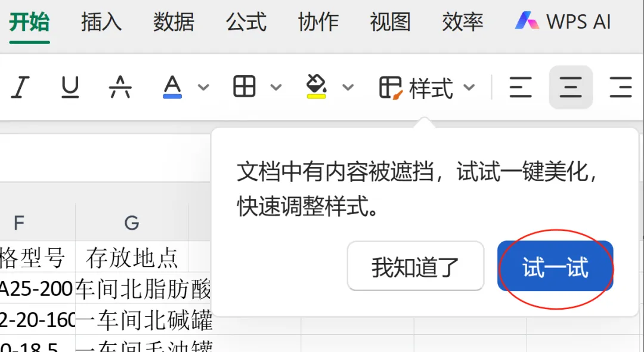Click the borders grid icon
The image size is (644, 352).
[x=244, y=87]
